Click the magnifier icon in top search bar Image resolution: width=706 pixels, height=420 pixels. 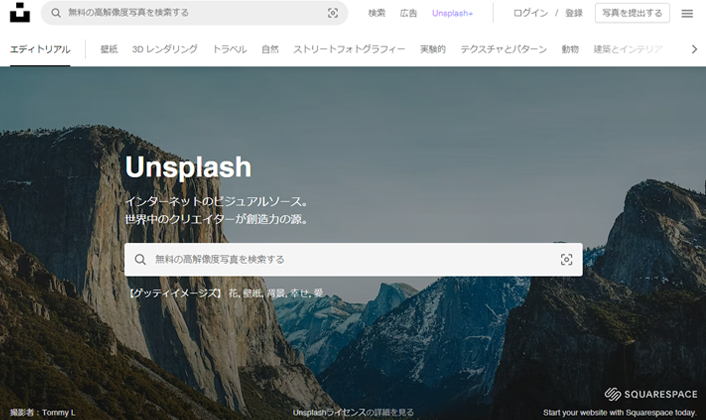click(x=56, y=13)
